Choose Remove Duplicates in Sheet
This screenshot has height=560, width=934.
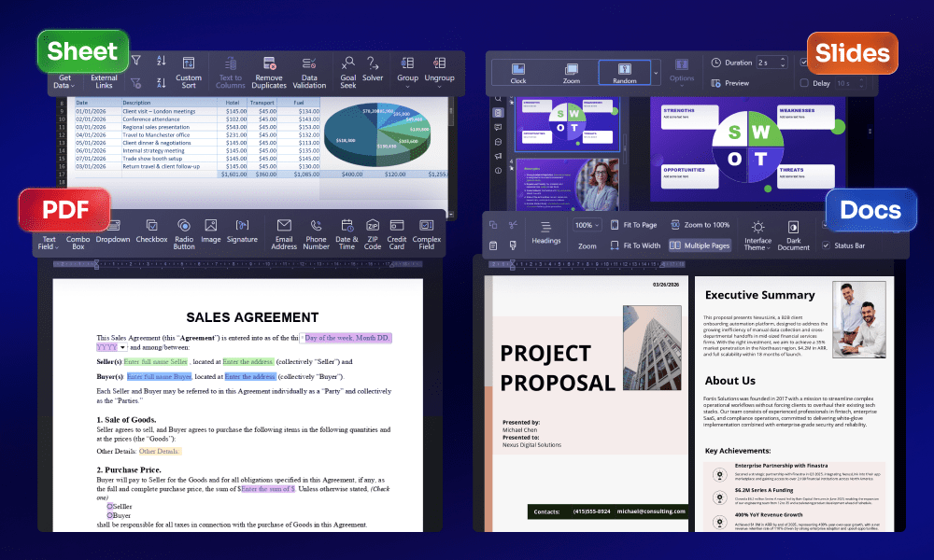(x=269, y=73)
